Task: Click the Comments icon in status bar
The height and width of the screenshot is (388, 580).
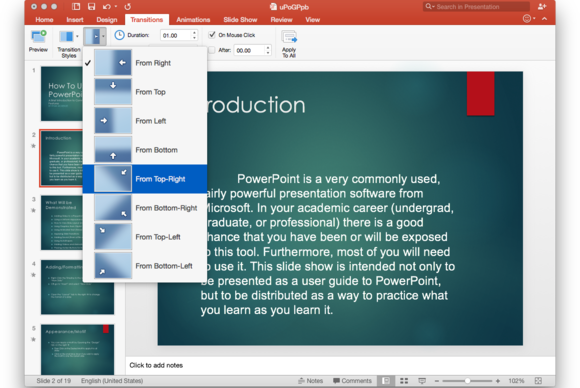Action: click(336, 381)
